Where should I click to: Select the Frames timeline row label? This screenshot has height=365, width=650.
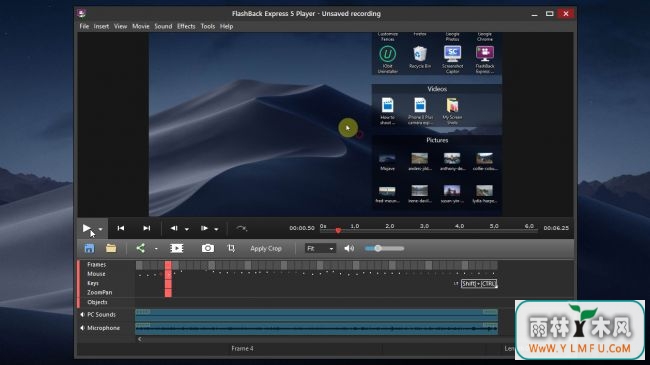97,264
